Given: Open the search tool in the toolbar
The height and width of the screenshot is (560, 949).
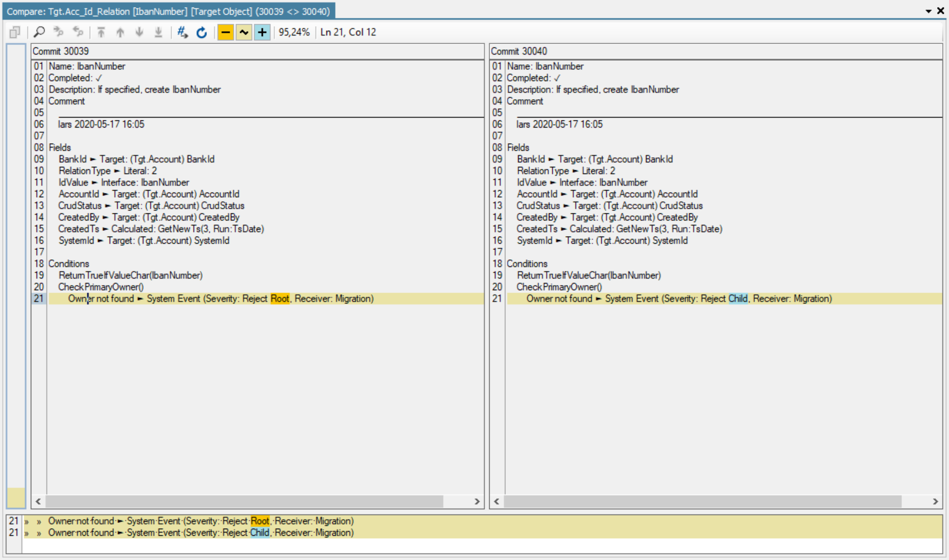Looking at the screenshot, I should [39, 32].
